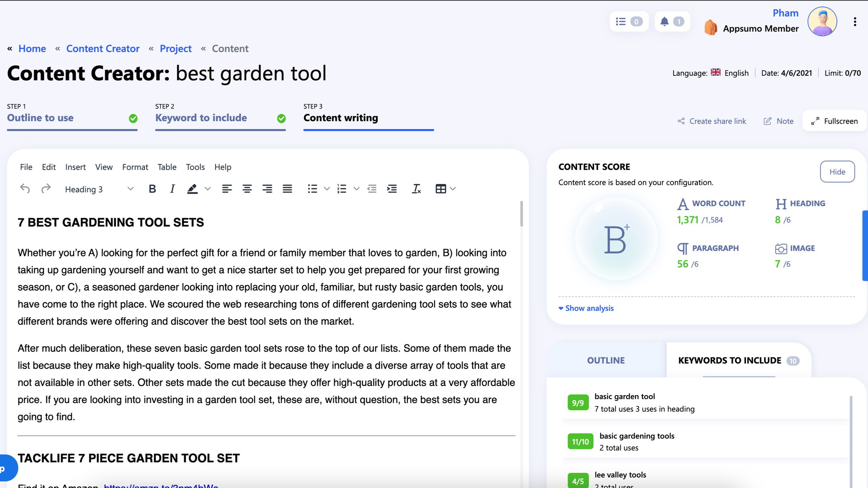Open Note
Screen dimensions: 868x488
click(779, 121)
